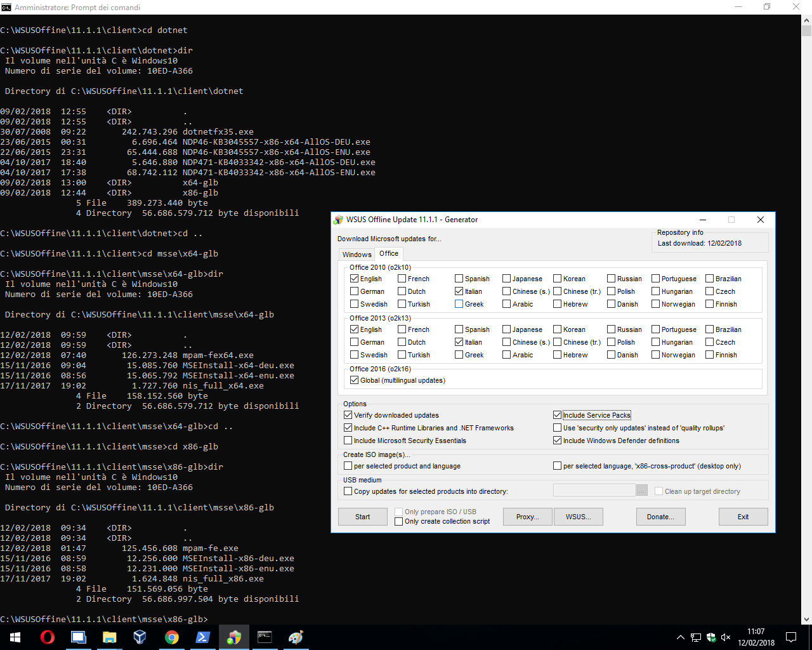This screenshot has height=650, width=812.
Task: Open Paint from the taskbar
Action: click(296, 637)
